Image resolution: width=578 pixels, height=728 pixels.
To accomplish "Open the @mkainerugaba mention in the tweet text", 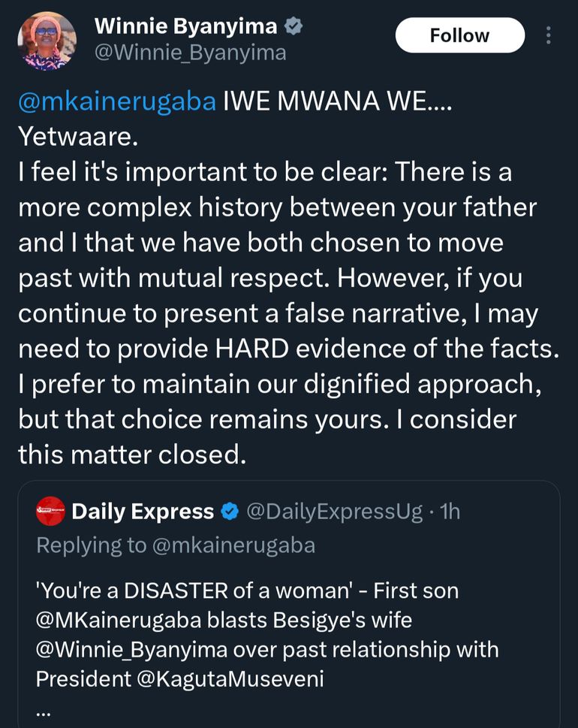I will click(116, 102).
